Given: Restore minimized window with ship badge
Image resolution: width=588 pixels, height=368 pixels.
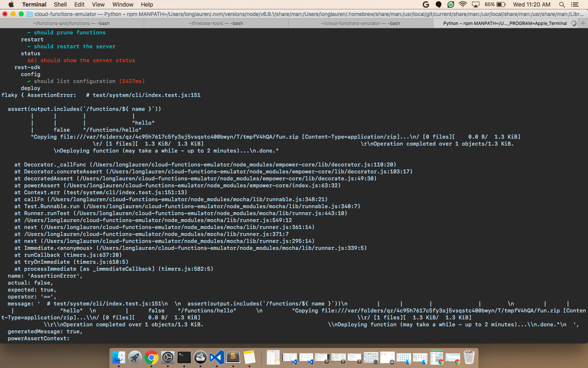Looking at the screenshot, I should point(388,358).
